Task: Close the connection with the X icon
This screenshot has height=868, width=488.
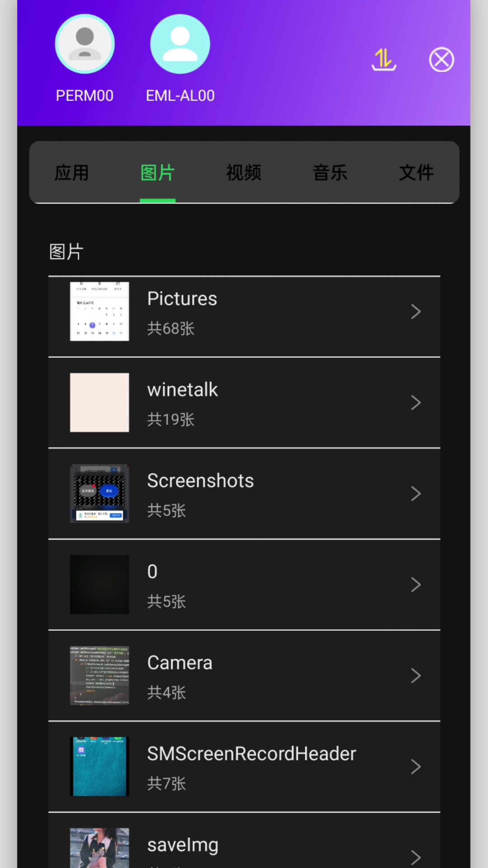Action: pos(441,60)
